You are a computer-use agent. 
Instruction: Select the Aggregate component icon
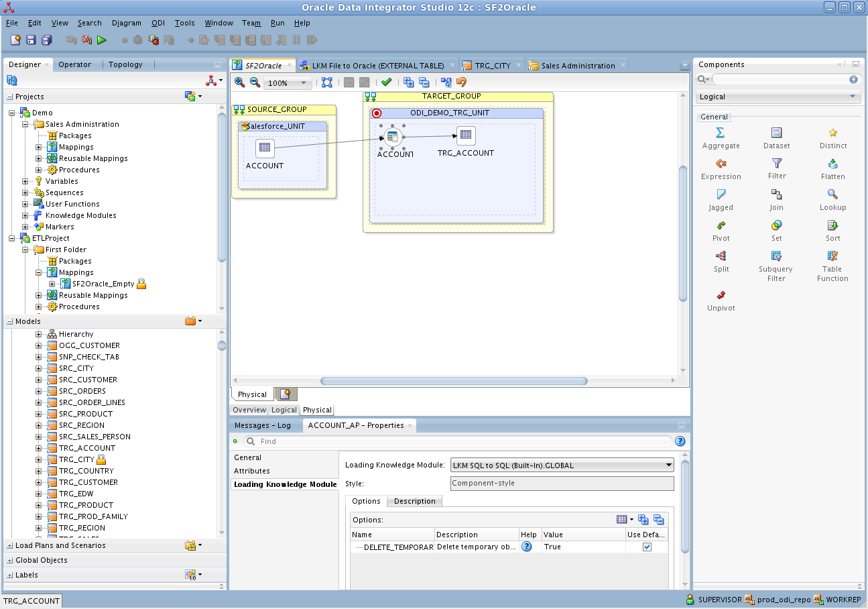721,133
